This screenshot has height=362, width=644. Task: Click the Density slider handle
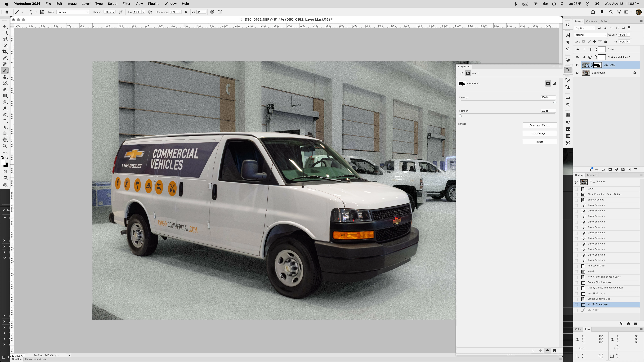click(x=555, y=102)
